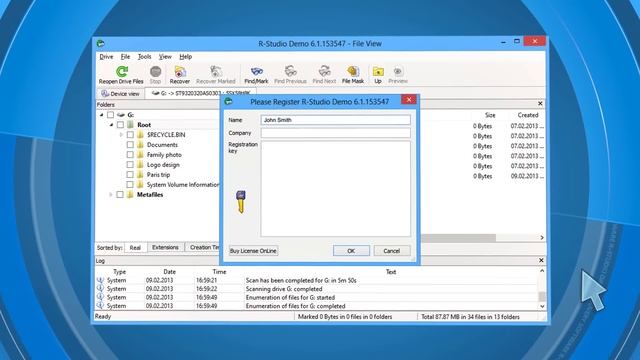Click the Buy License OnLine button
The height and width of the screenshot is (360, 640).
pos(253,251)
